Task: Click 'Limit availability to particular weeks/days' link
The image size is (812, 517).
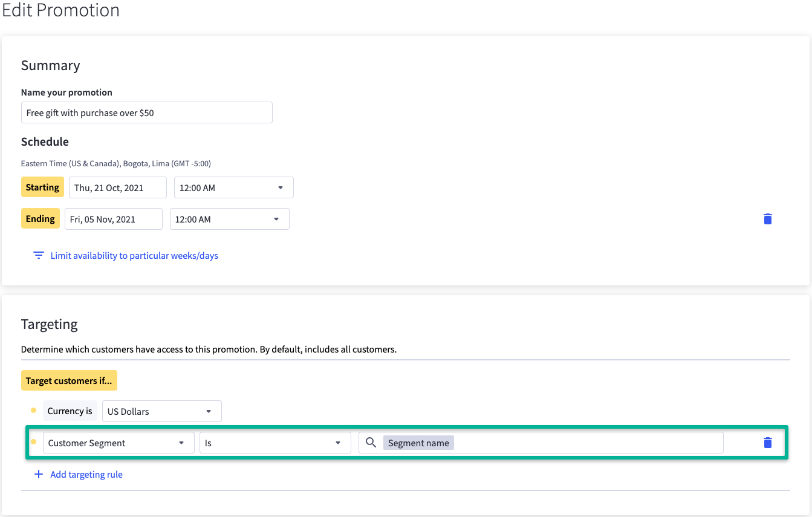Action: pos(134,255)
